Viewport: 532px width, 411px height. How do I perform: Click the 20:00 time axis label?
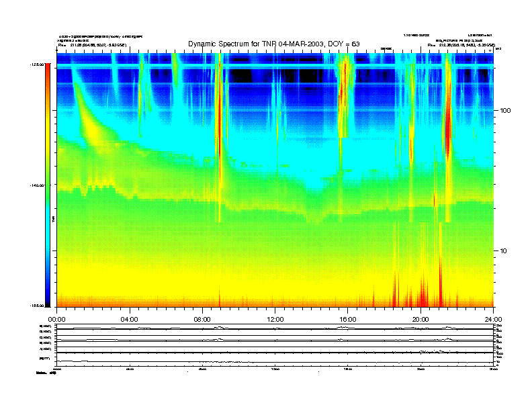[x=420, y=320]
